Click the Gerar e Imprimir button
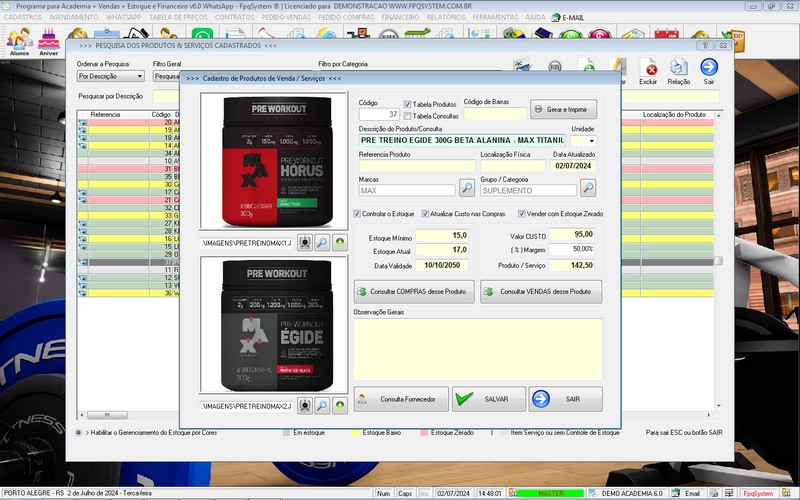The height and width of the screenshot is (500, 800). [563, 109]
